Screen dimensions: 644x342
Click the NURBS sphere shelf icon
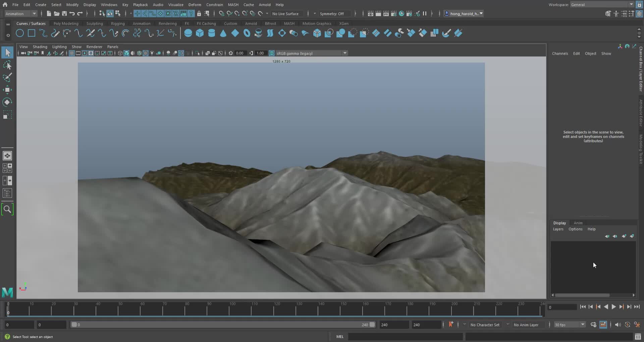click(x=188, y=33)
